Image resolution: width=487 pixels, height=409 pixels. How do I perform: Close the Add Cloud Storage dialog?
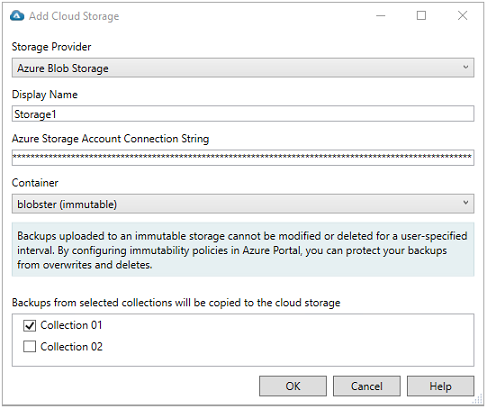pos(462,15)
